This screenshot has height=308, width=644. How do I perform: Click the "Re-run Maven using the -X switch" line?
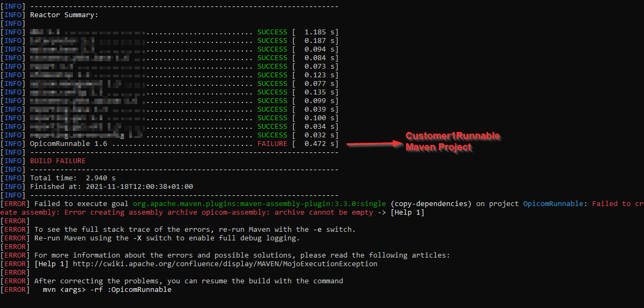pyautogui.click(x=167, y=238)
